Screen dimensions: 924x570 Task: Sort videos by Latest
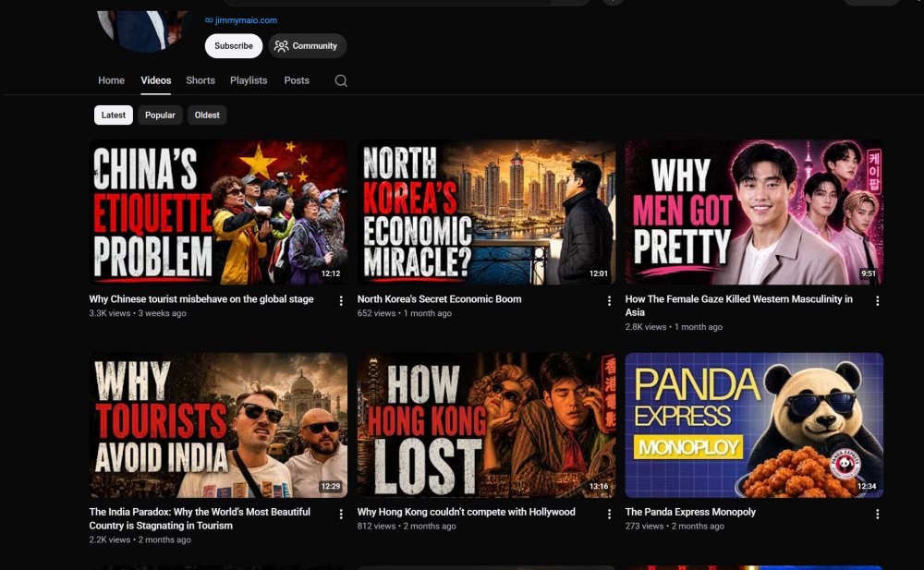point(113,115)
